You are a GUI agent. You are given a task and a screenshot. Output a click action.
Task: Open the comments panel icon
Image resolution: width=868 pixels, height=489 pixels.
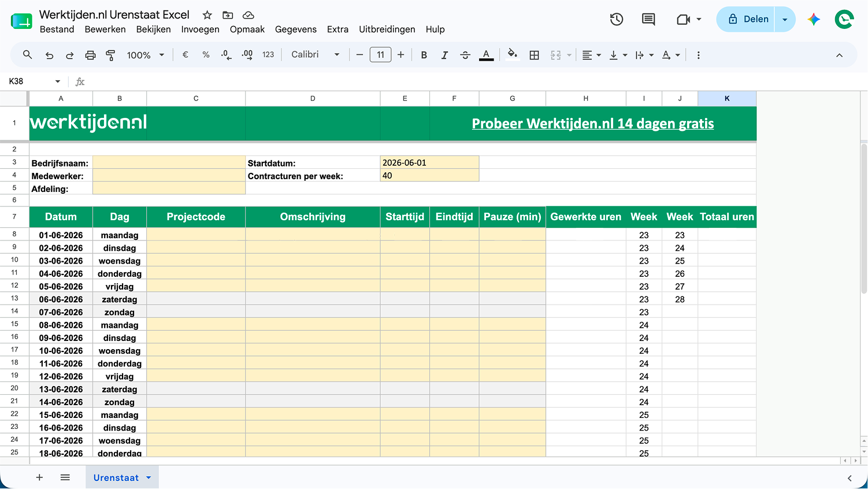(648, 19)
